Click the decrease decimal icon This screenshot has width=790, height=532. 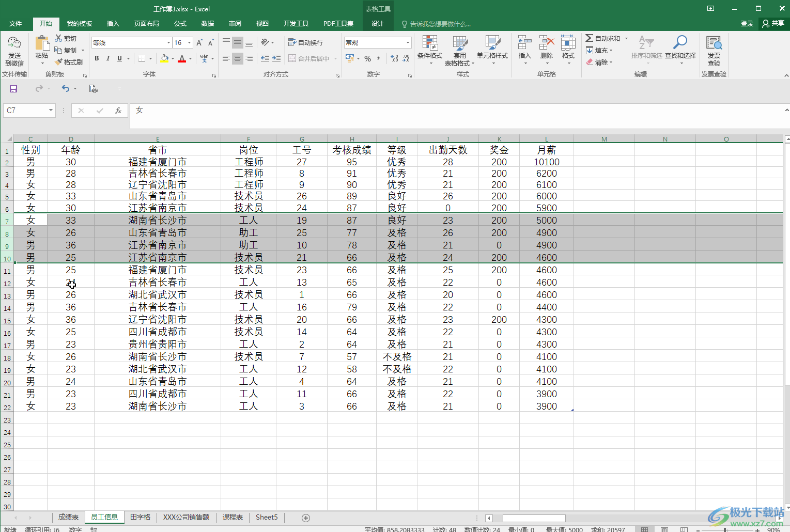tap(406, 58)
